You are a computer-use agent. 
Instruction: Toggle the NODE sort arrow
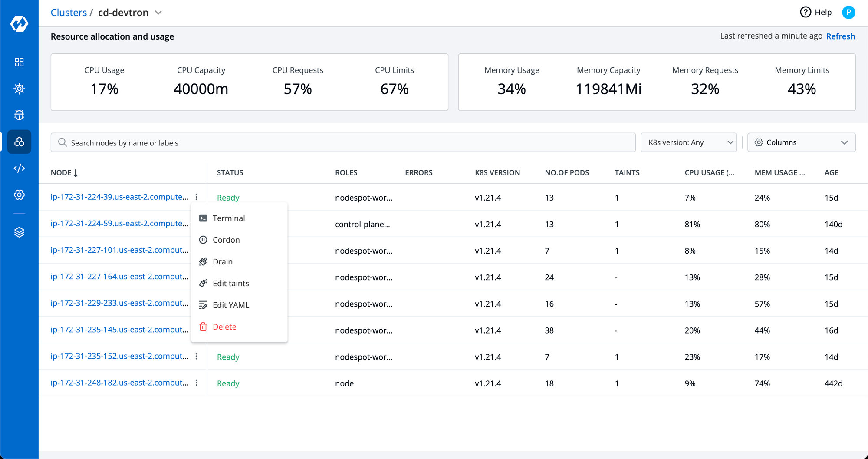click(x=76, y=173)
